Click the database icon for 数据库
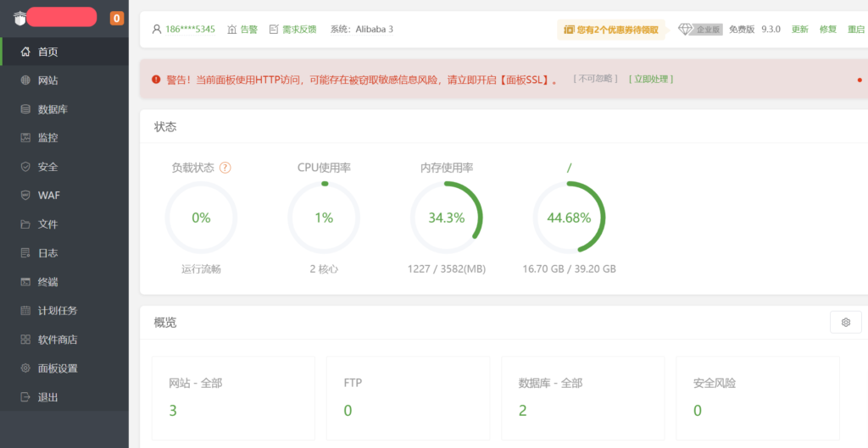 click(x=25, y=109)
